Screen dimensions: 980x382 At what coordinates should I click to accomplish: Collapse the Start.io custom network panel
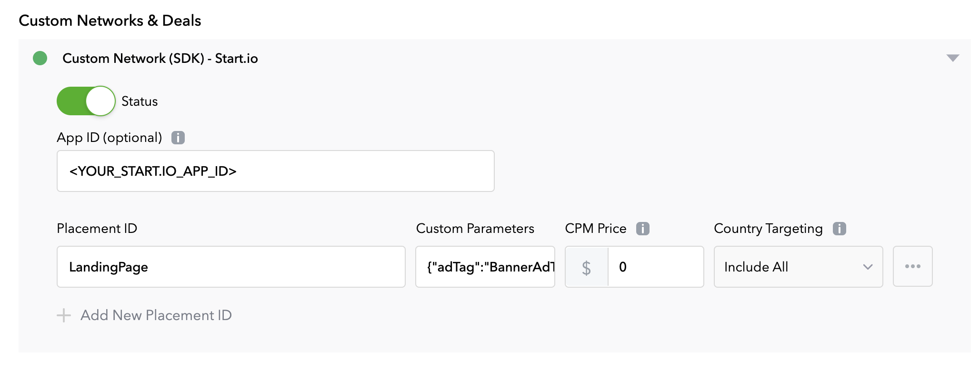tap(953, 58)
